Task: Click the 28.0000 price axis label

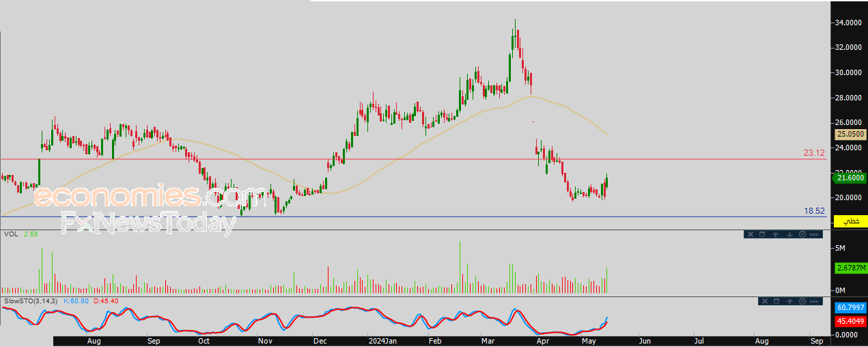Action: tap(848, 98)
